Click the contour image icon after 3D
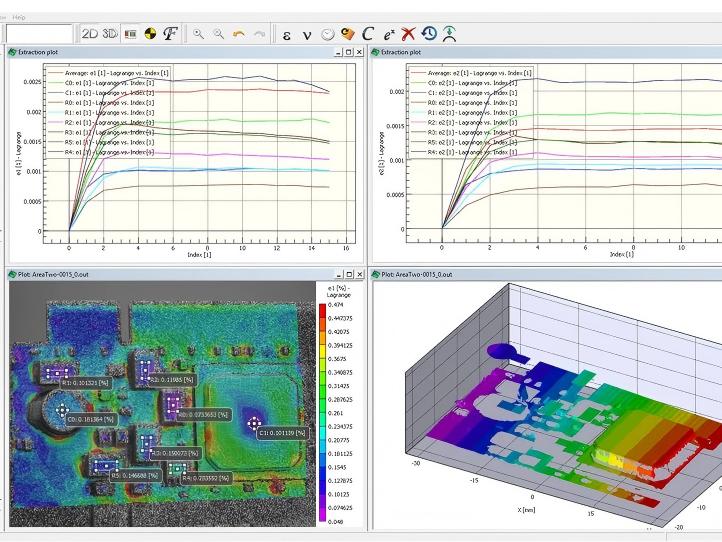The height and width of the screenshot is (542, 722). (x=130, y=34)
